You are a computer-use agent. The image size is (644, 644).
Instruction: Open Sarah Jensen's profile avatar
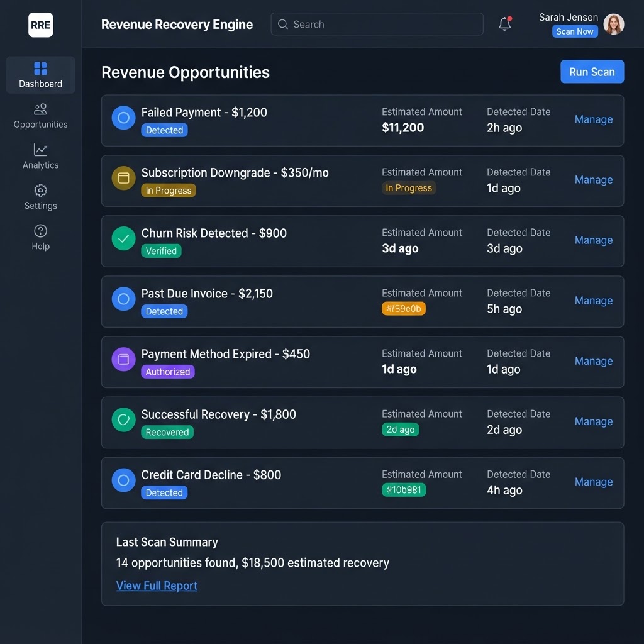[614, 25]
